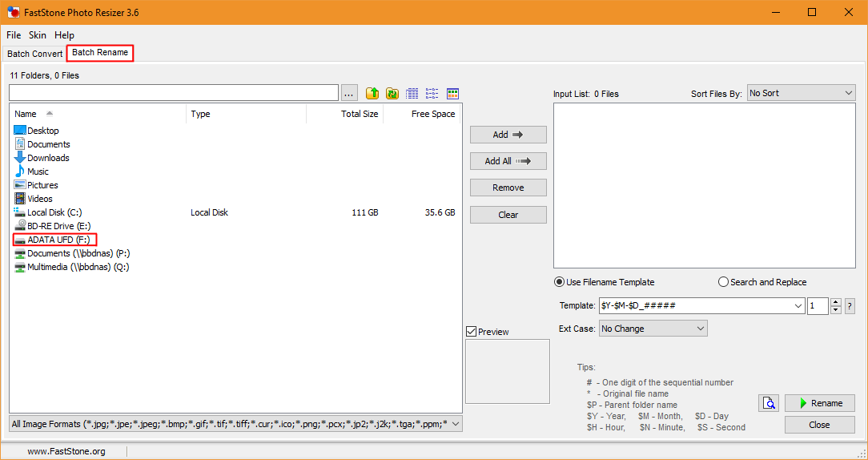Click the template help question button

coord(850,306)
